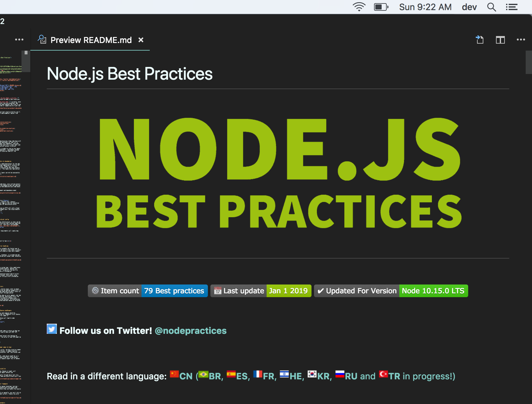Open the @nodepractices Twitter link

[190, 331]
